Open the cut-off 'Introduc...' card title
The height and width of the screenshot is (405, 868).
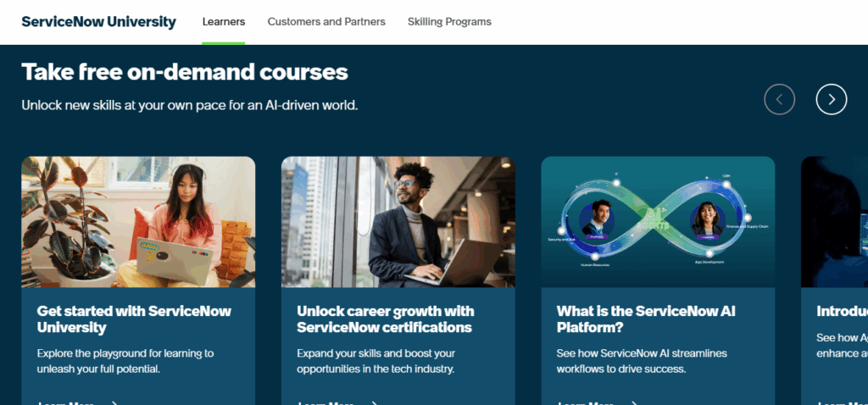tap(842, 311)
